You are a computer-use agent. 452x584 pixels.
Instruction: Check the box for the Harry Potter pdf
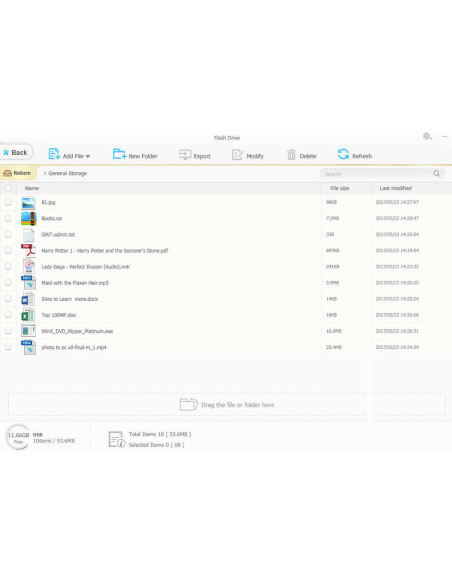(8, 250)
